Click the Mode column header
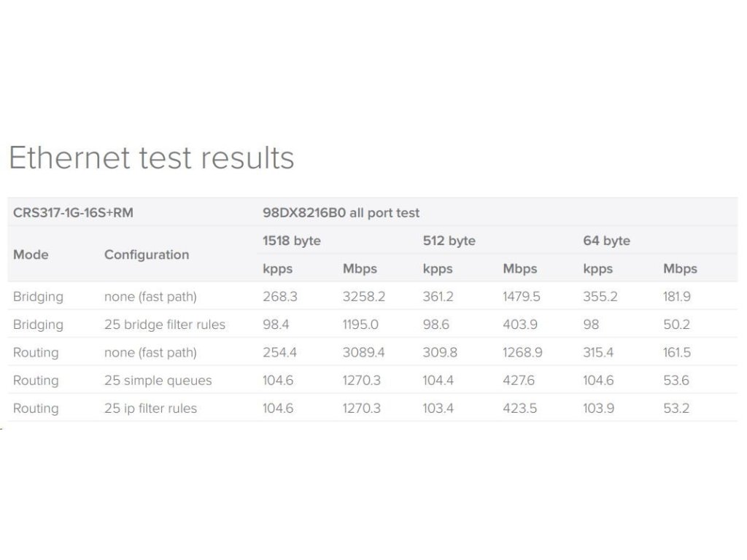 tap(31, 254)
